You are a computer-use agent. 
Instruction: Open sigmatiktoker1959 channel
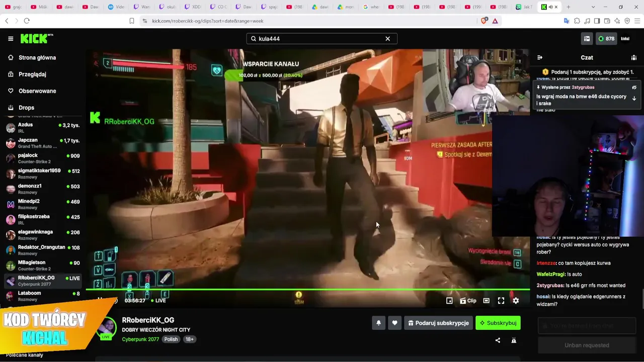tap(43, 174)
